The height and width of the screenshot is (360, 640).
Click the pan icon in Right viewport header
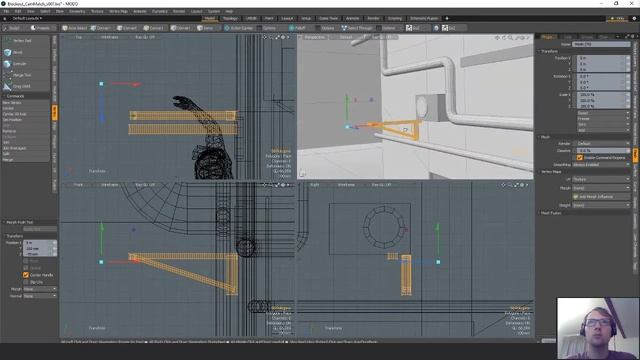tap(503, 185)
